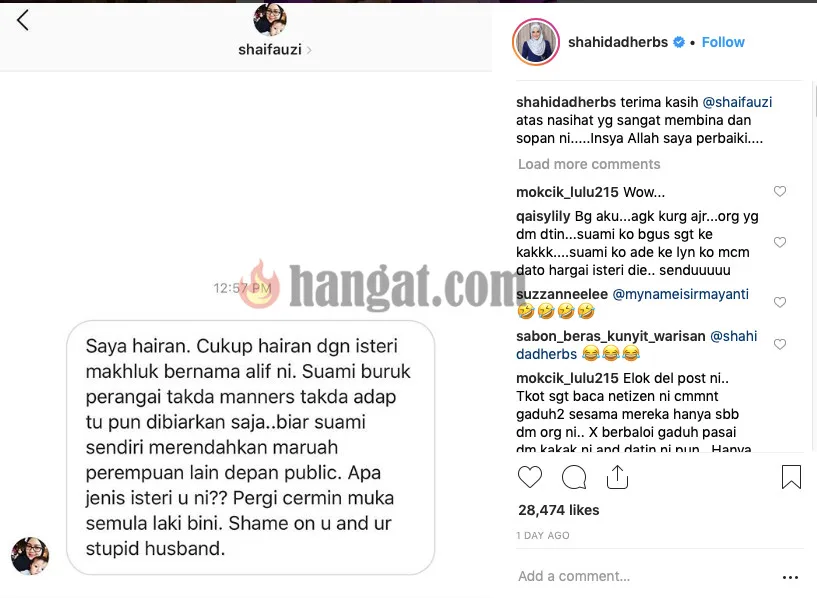Follow shahidadherbs account
The height and width of the screenshot is (598, 817).
(723, 42)
